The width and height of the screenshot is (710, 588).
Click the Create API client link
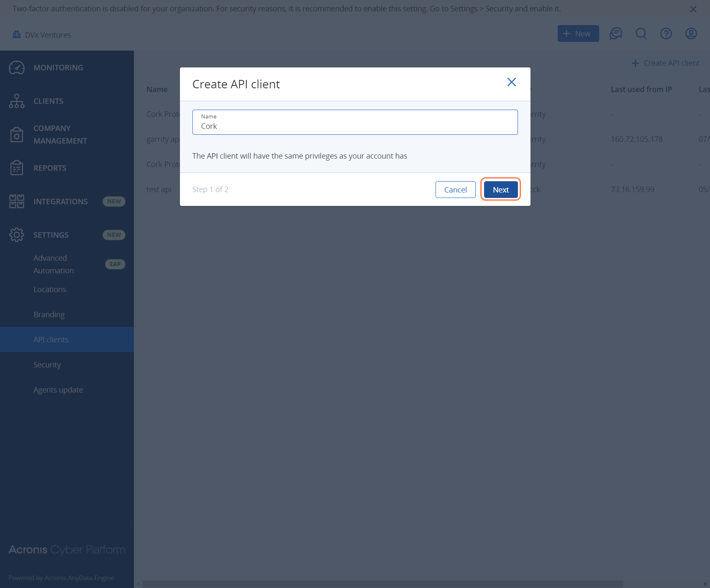click(x=665, y=63)
